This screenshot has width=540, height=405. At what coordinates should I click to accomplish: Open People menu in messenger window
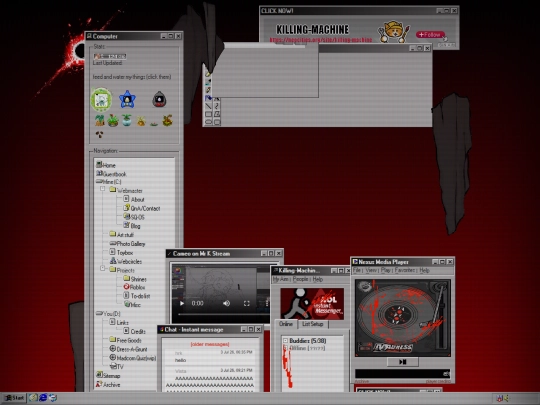(300, 279)
